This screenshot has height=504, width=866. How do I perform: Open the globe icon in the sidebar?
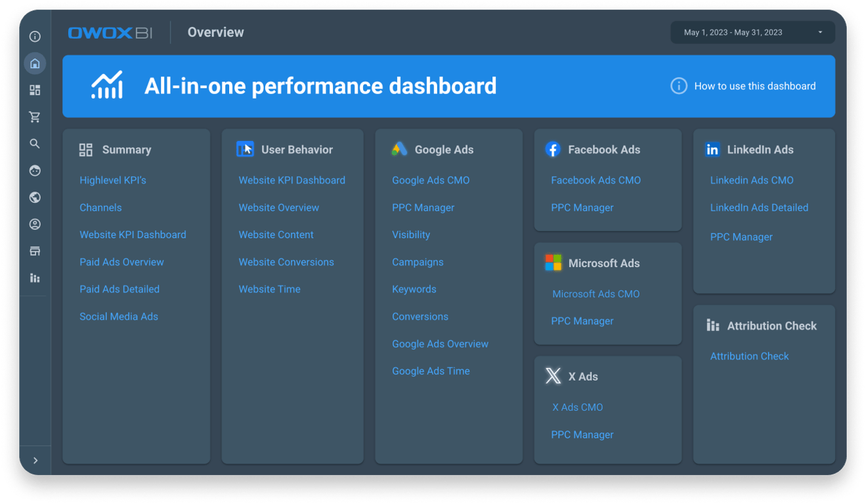tap(35, 198)
